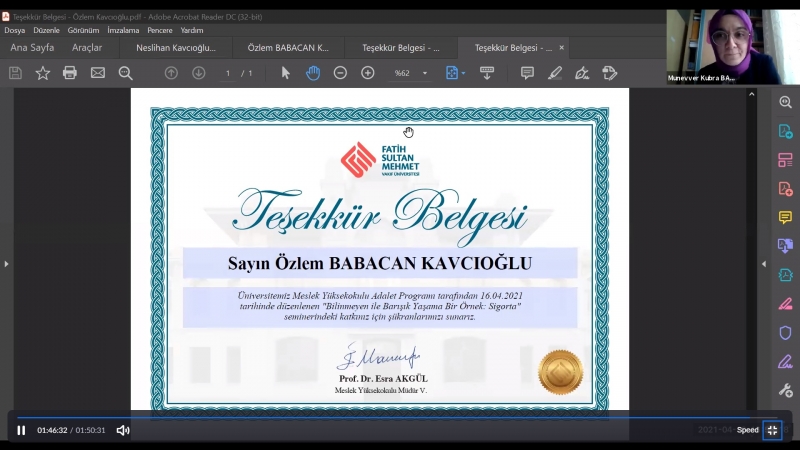Click the Speed button in the player
Screen dimensions: 800x450
[747, 430]
